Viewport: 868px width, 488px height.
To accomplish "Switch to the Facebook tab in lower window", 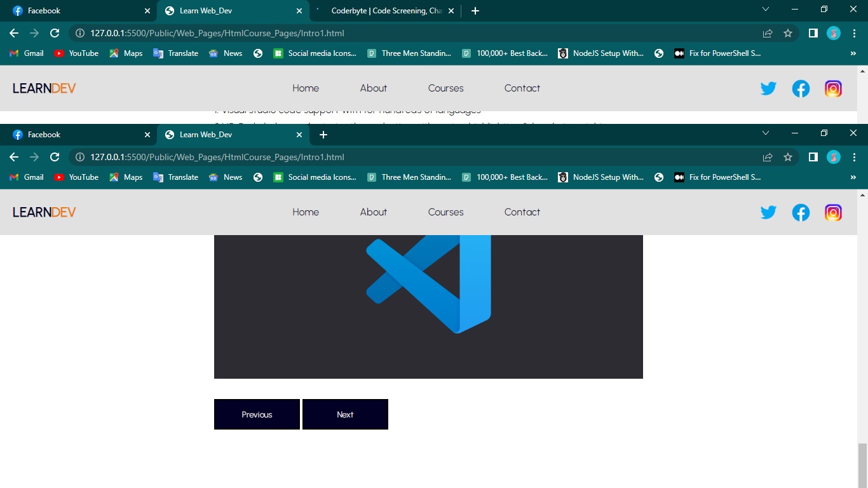I will 79,135.
